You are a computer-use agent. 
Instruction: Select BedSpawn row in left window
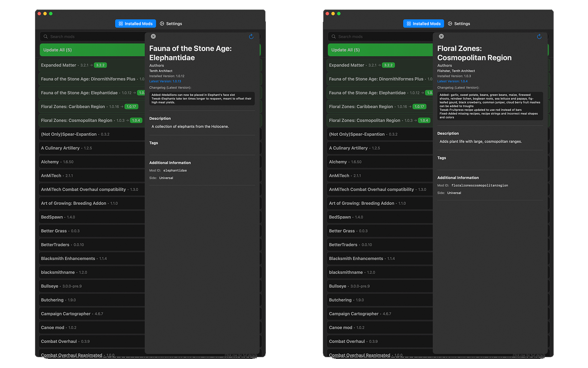click(x=92, y=217)
